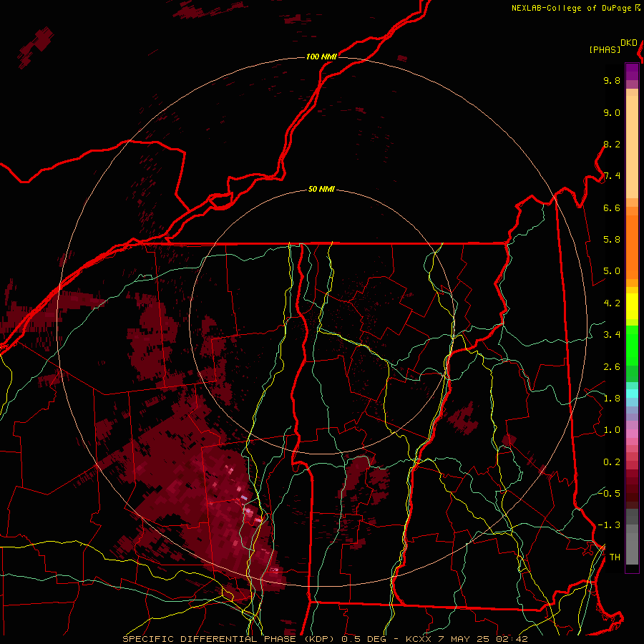644x644 pixels.
Task: Click the -0.5 legend value
Action: pyautogui.click(x=609, y=493)
